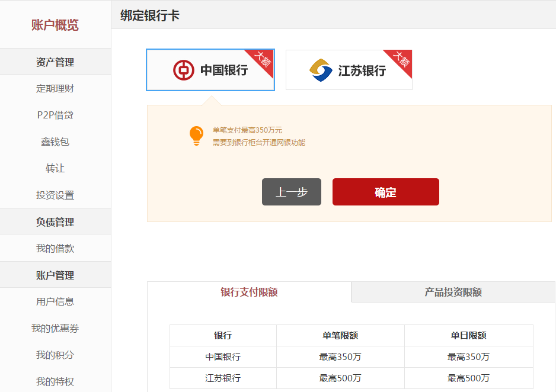Open 鑫钱包 in the sidebar
The width and height of the screenshot is (556, 392).
click(55, 142)
